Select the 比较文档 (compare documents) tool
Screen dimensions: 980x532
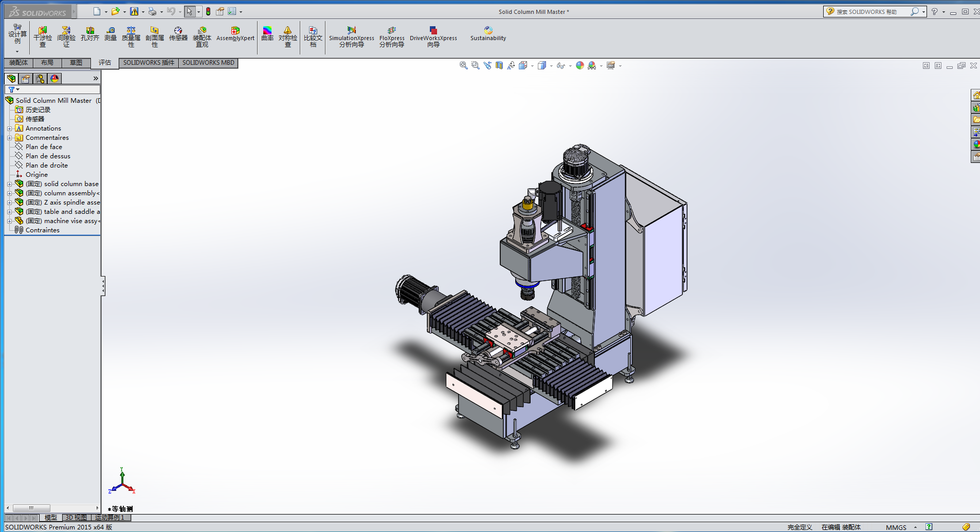point(313,36)
